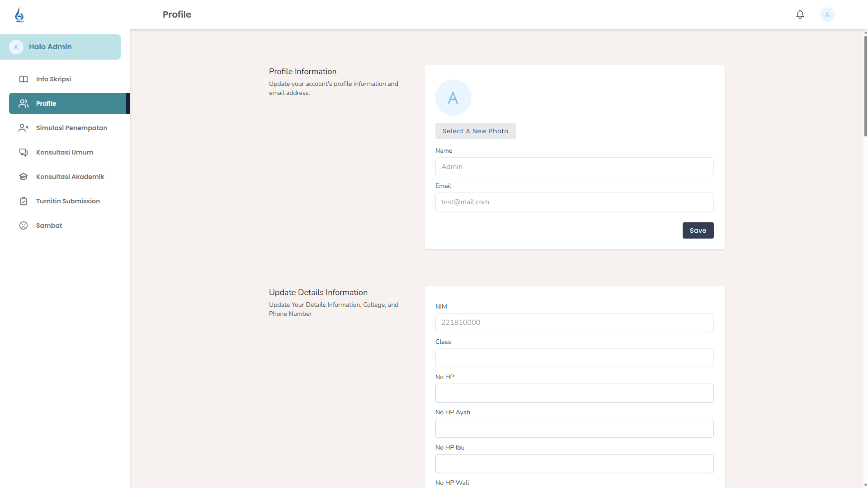Click the Konsultasi Akademik graduation cap icon
Screen dimensions: 868x488
pyautogui.click(x=24, y=177)
